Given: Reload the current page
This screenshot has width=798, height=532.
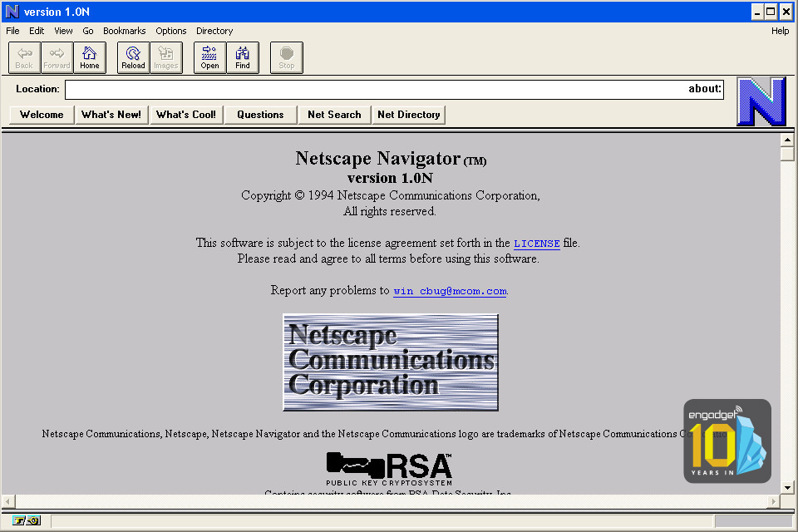Looking at the screenshot, I should pyautogui.click(x=133, y=57).
